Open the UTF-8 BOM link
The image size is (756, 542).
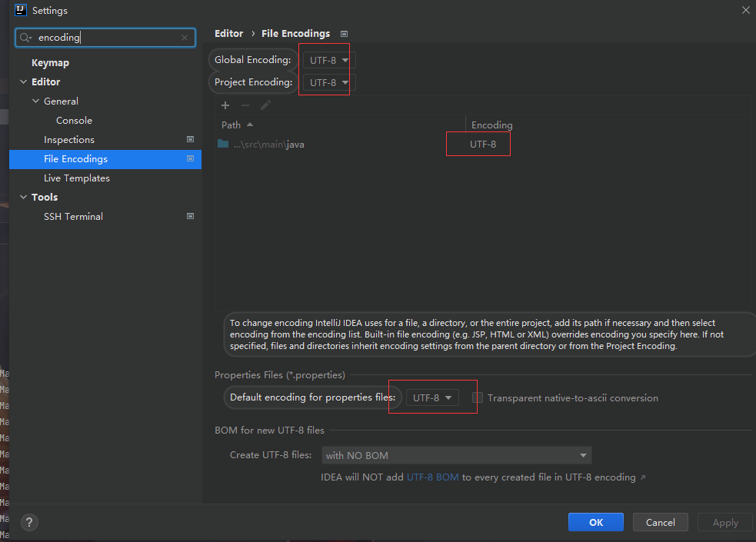432,477
